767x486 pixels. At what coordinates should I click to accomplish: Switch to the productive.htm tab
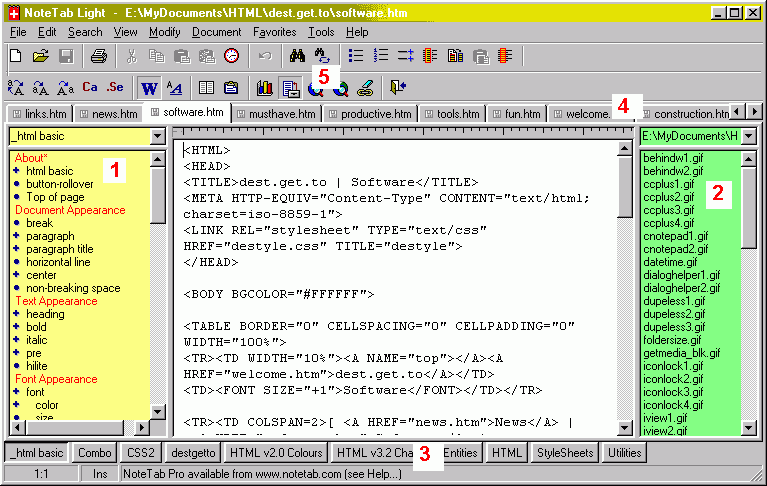click(370, 114)
